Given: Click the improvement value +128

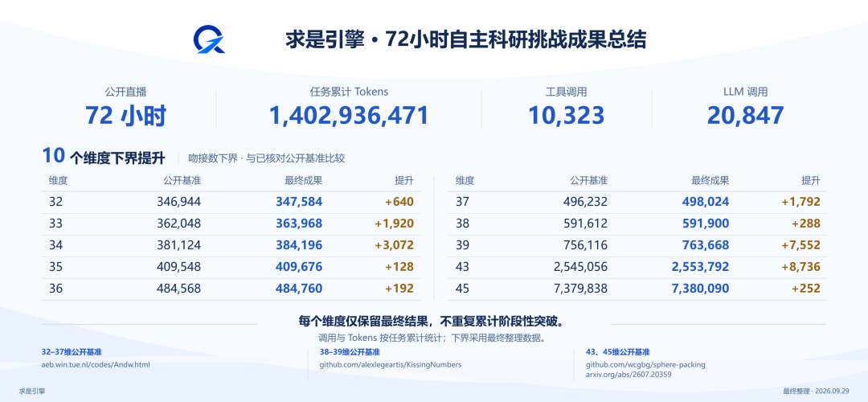Looking at the screenshot, I should [x=399, y=267].
